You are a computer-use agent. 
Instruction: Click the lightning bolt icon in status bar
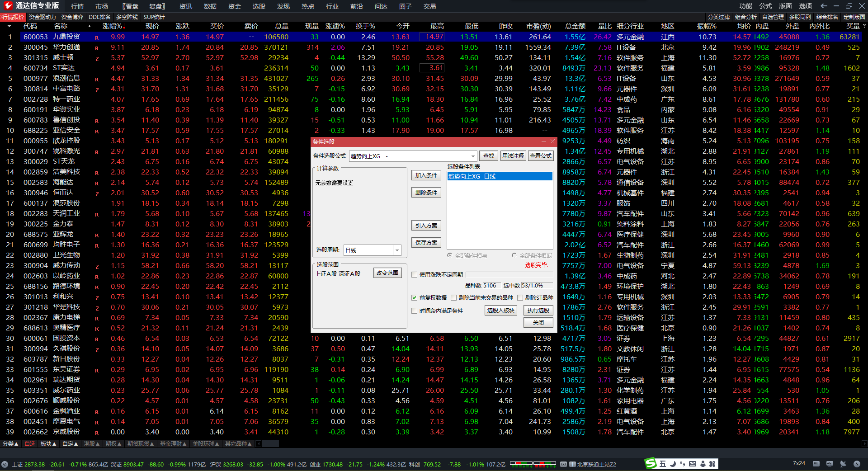coord(857,464)
